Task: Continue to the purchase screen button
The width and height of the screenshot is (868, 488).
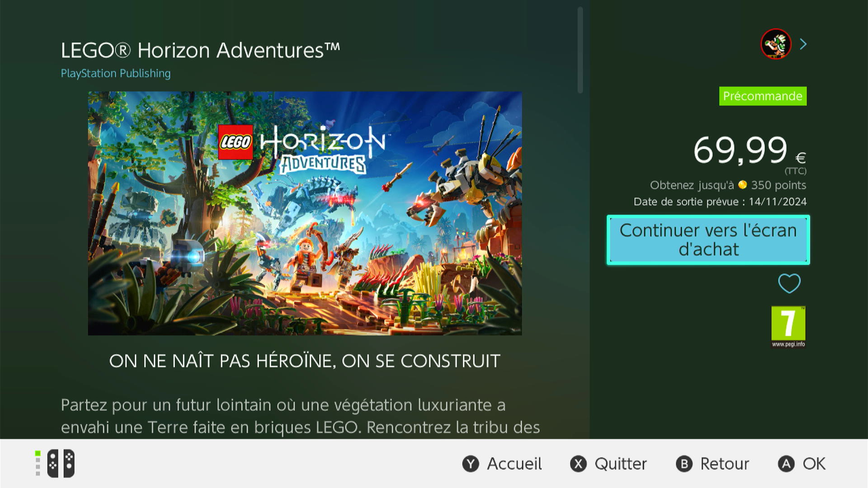Action: (x=708, y=240)
